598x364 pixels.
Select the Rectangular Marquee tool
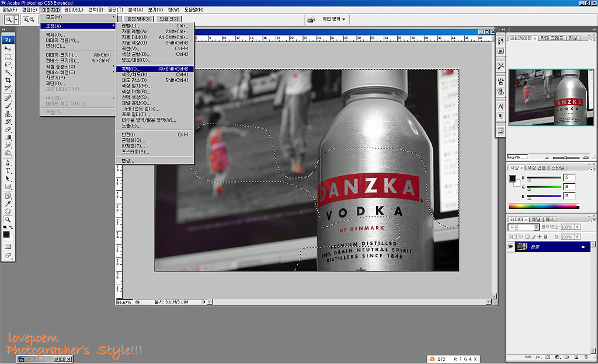8,57
